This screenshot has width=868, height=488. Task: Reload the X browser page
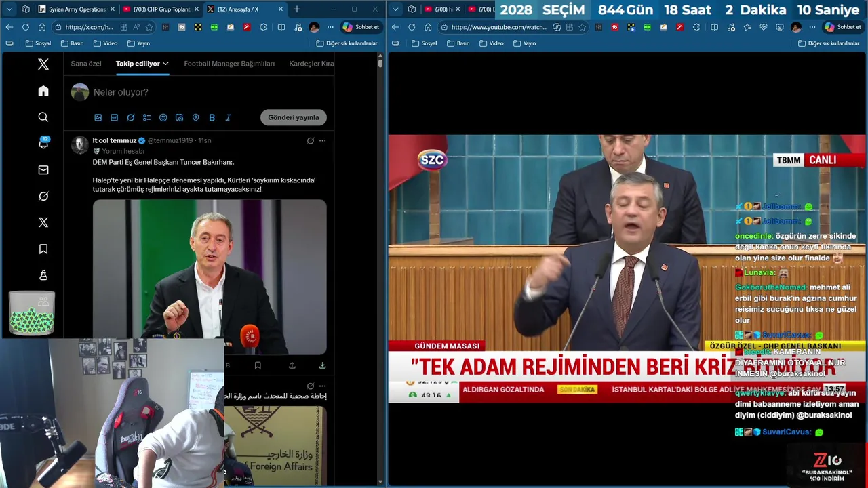tap(25, 27)
